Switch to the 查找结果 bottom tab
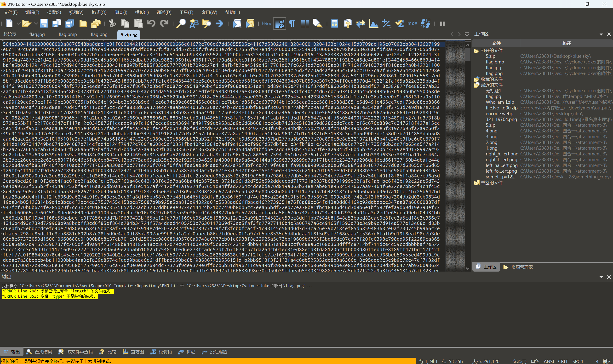 39,352
